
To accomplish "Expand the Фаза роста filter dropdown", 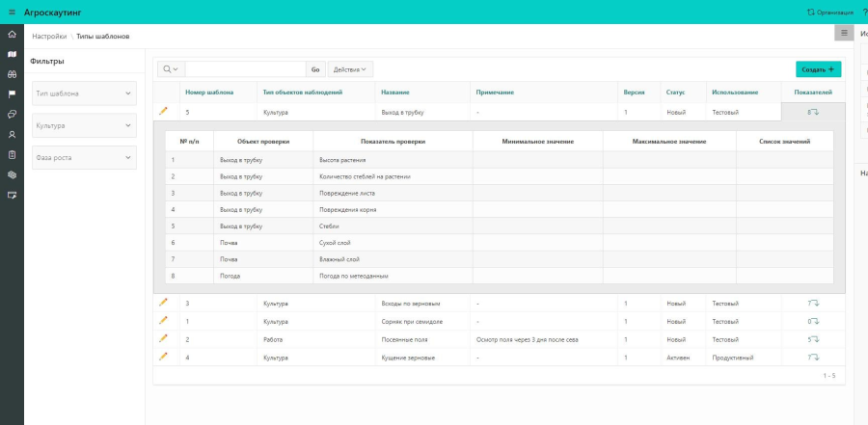I will 84,157.
